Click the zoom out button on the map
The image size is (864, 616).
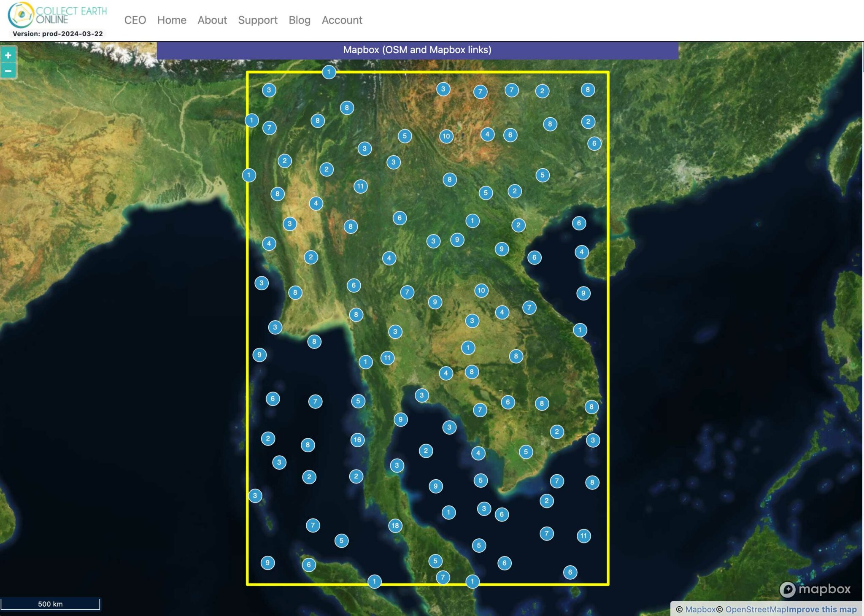pyautogui.click(x=8, y=71)
